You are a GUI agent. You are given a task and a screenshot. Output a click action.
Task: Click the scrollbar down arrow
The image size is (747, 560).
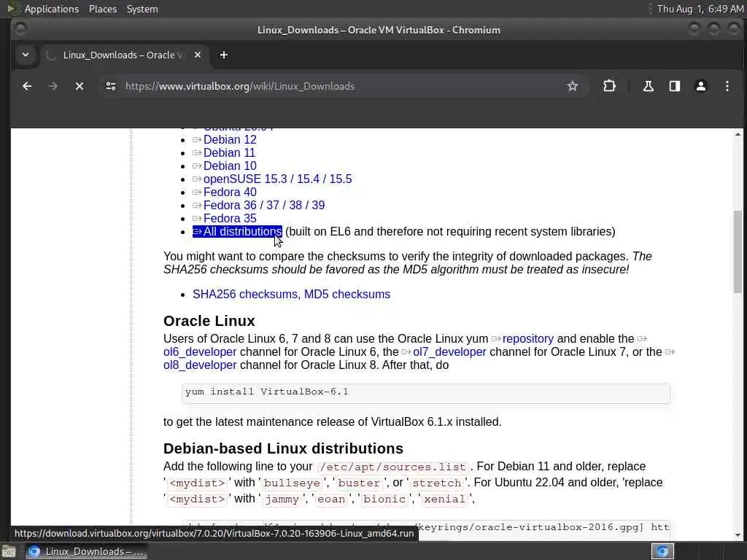tap(738, 534)
